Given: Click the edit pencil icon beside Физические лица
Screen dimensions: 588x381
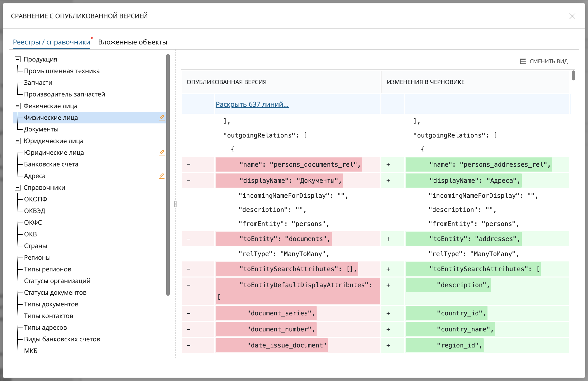Looking at the screenshot, I should [162, 118].
